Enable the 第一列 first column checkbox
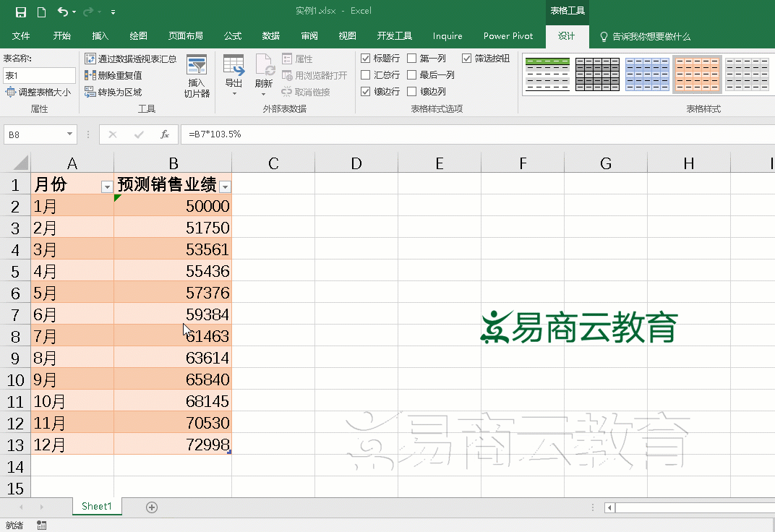This screenshot has height=532, width=775. pyautogui.click(x=412, y=59)
